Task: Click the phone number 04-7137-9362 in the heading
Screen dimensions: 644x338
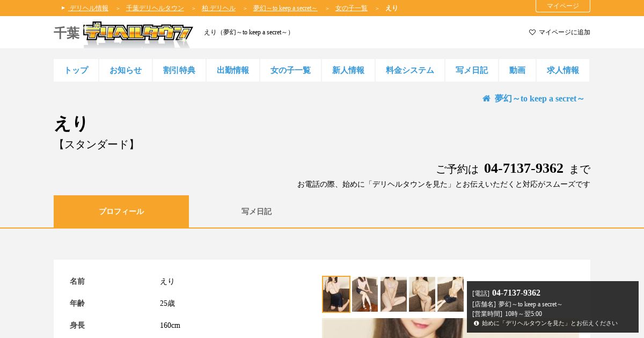Action: pyautogui.click(x=524, y=168)
